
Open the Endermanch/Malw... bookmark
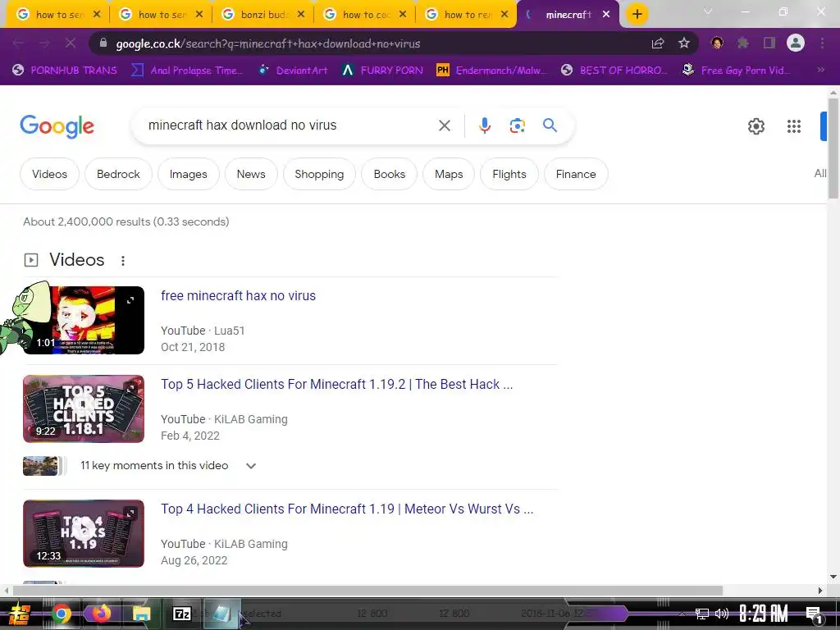click(492, 70)
